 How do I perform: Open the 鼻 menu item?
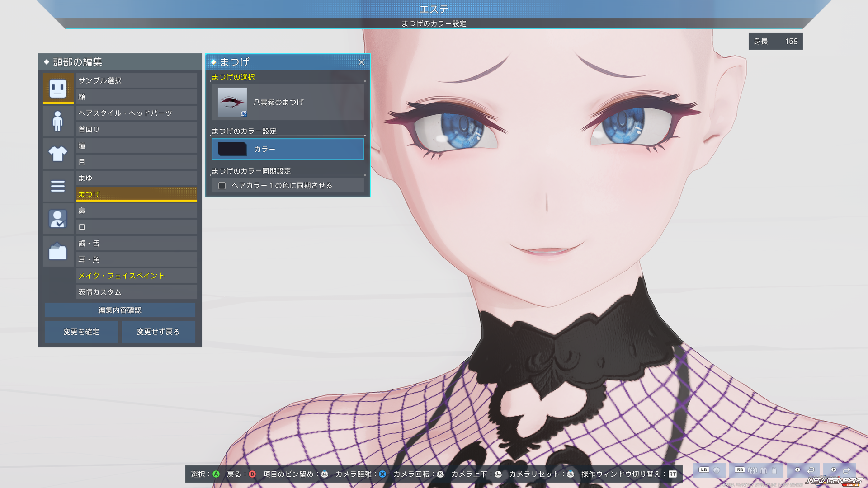pos(137,211)
